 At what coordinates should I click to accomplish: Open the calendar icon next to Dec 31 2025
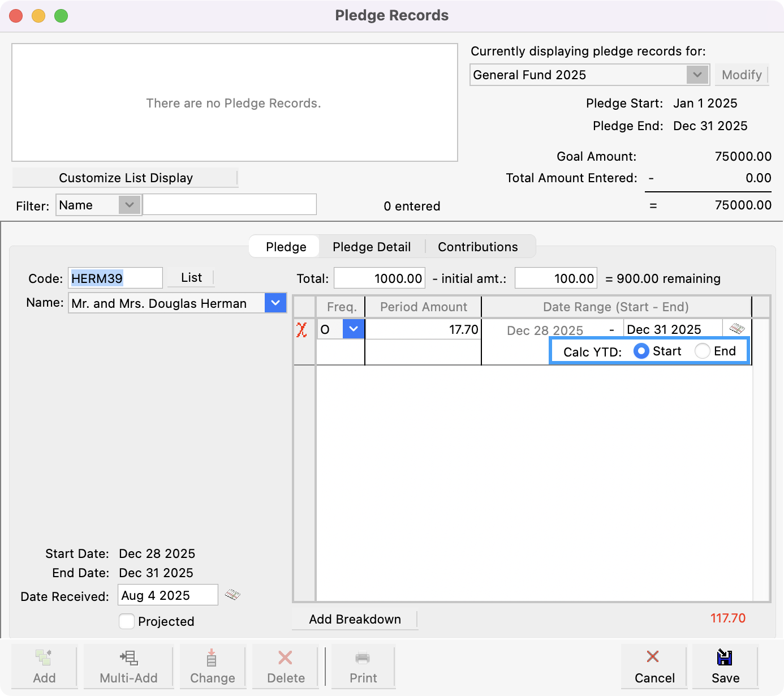pos(736,328)
